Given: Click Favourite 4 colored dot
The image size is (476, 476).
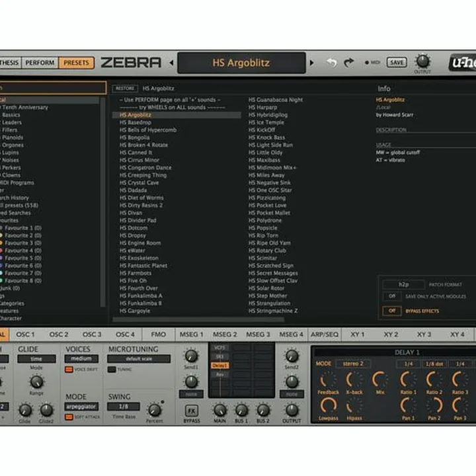Looking at the screenshot, I should [x=1, y=251].
